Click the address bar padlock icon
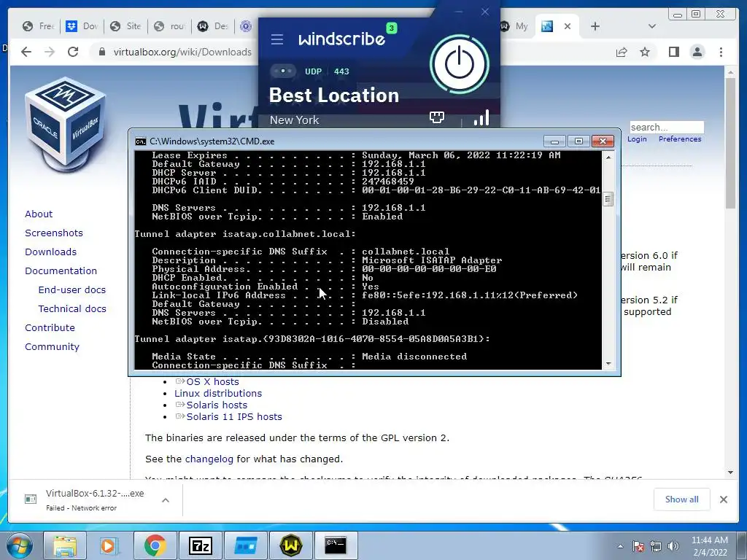The height and width of the screenshot is (560, 747). click(101, 52)
